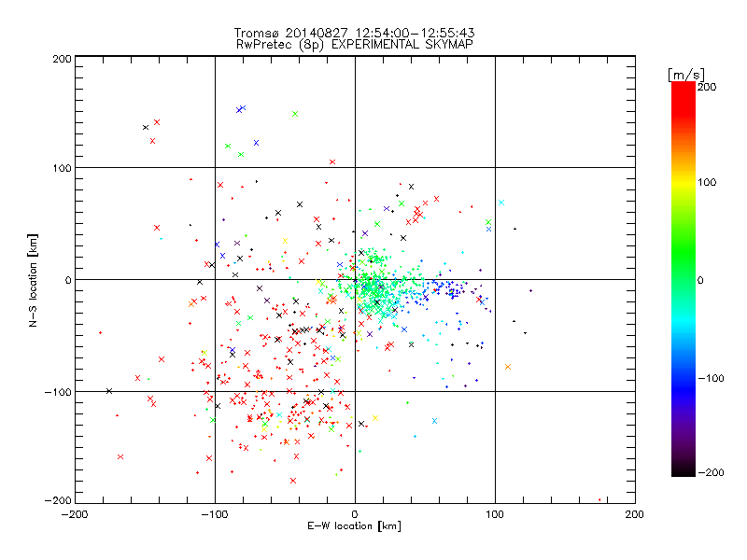The image size is (747, 560).
Task: Click the colorbar tick label 0
Action: pyautogui.click(x=700, y=280)
